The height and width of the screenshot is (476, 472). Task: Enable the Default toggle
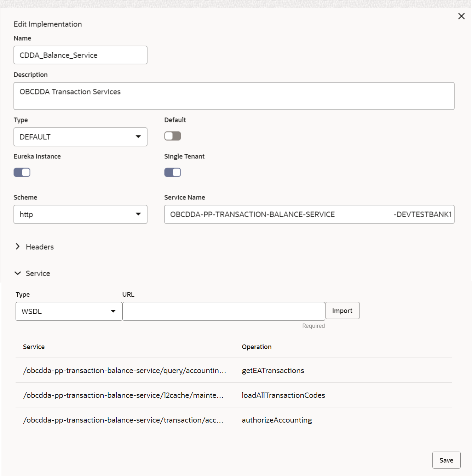pos(172,136)
